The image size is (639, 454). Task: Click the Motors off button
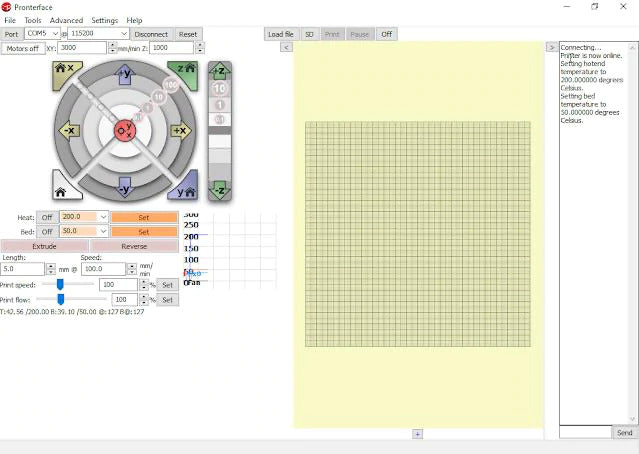click(x=22, y=48)
